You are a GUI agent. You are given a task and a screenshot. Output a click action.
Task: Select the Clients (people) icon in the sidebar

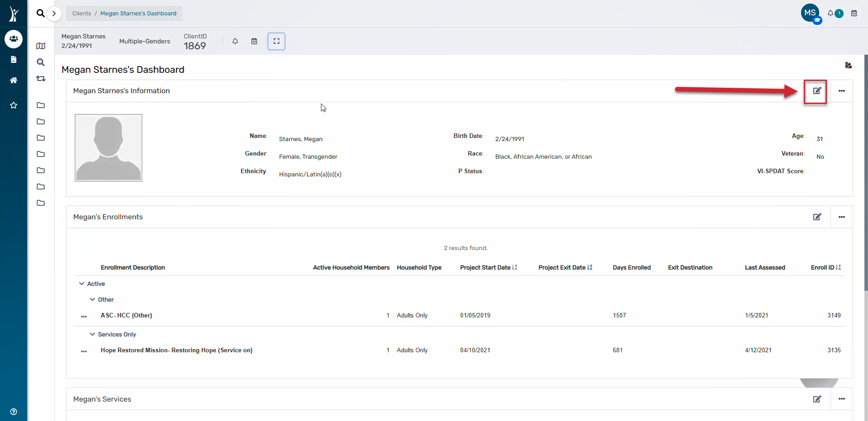pyautogui.click(x=14, y=39)
